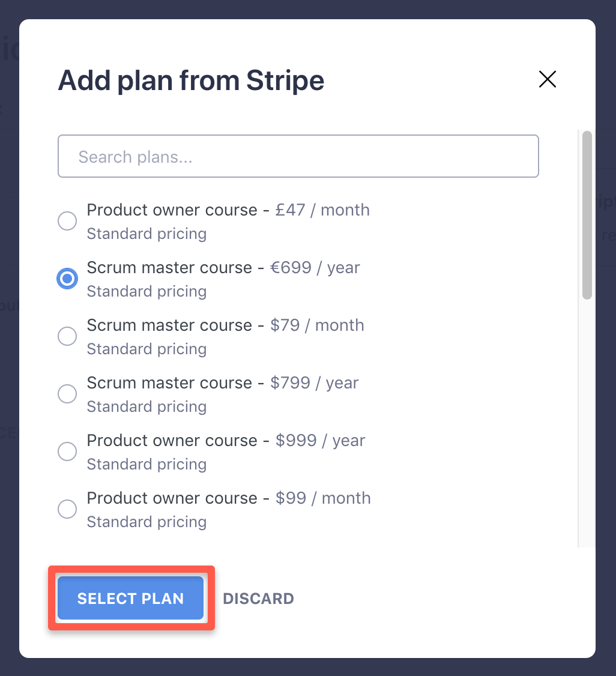
Task: Click the SELECT PLAN button
Action: (130, 599)
